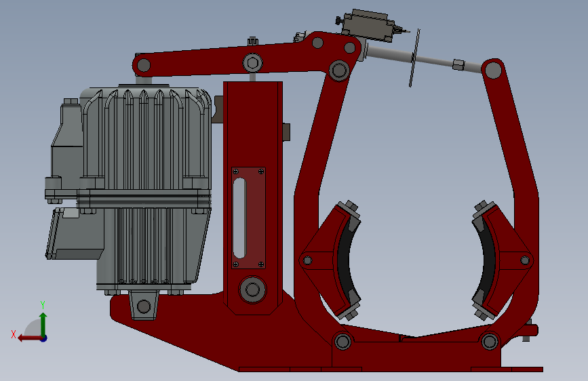Select the left base pivot pin
This screenshot has width=588, height=381.
pos(342,342)
